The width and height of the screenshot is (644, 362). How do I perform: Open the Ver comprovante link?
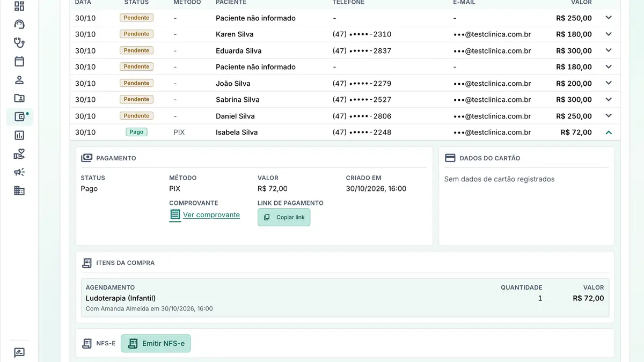(211, 215)
